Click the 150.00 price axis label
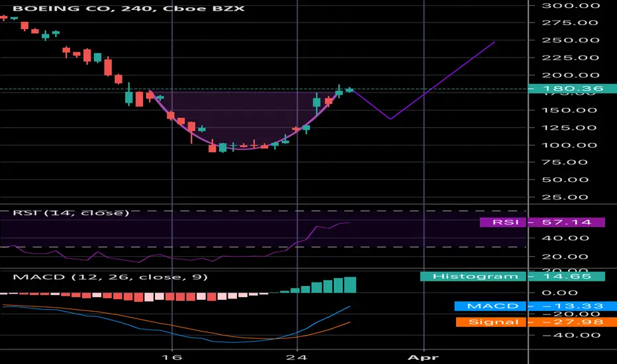The image size is (617, 364). [x=569, y=110]
